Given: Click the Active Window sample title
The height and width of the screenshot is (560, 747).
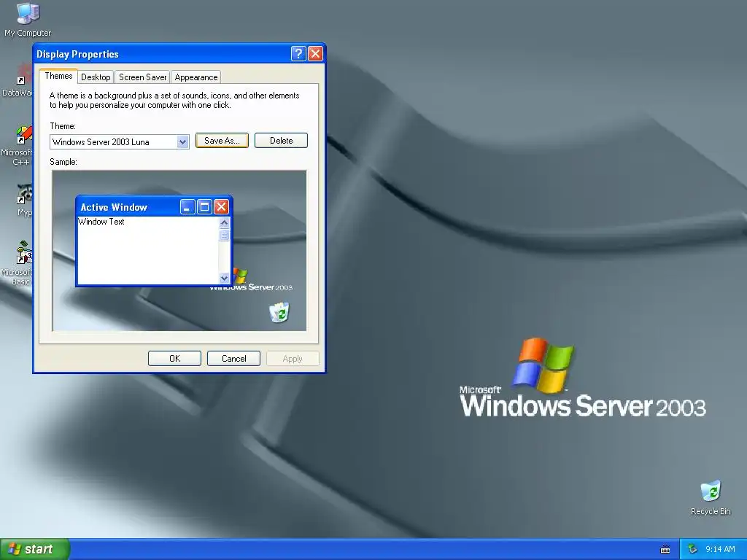Looking at the screenshot, I should (x=114, y=207).
